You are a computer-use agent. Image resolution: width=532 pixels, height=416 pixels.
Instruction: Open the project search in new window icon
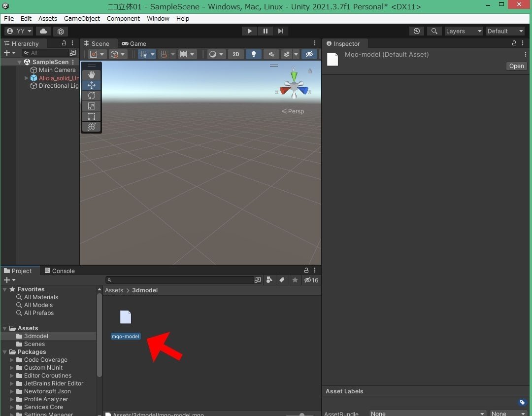258,280
